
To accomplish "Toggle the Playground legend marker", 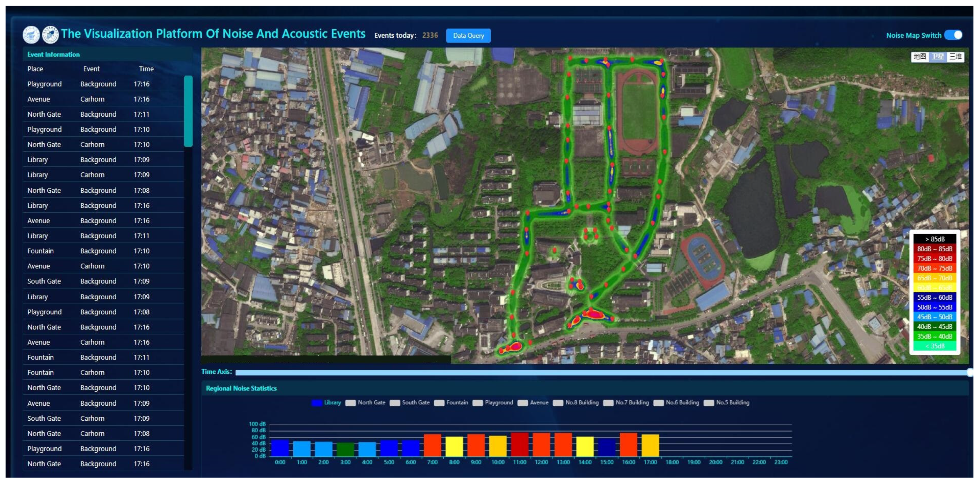I will pyautogui.click(x=478, y=403).
